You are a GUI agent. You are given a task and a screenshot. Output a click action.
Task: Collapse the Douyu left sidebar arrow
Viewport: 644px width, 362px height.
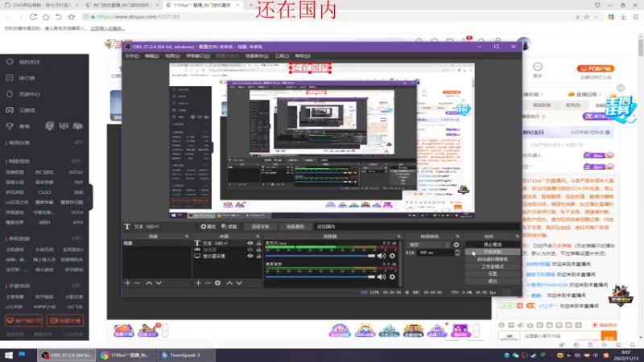pos(90,198)
